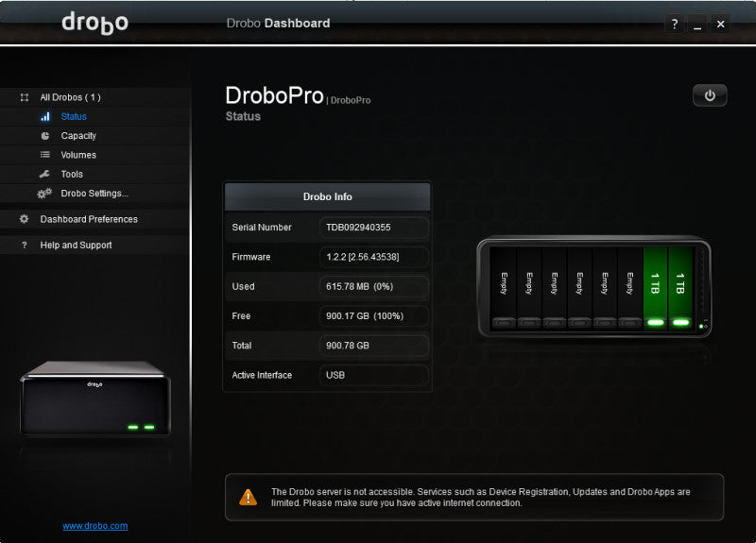Click the Firmware label
Screen dimensions: 756x543
(250, 257)
